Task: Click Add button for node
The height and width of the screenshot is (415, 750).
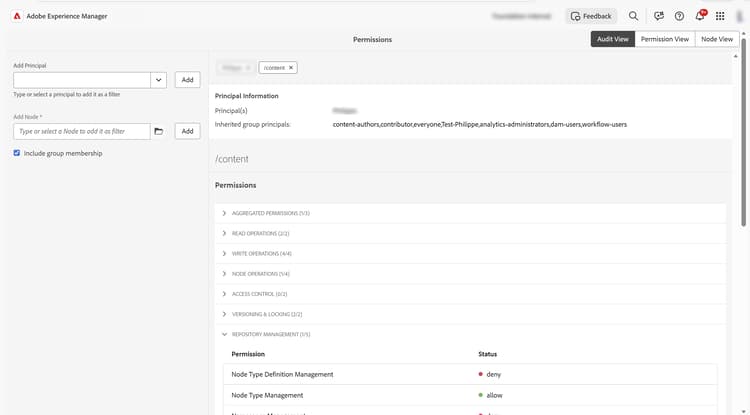Action: [x=188, y=131]
